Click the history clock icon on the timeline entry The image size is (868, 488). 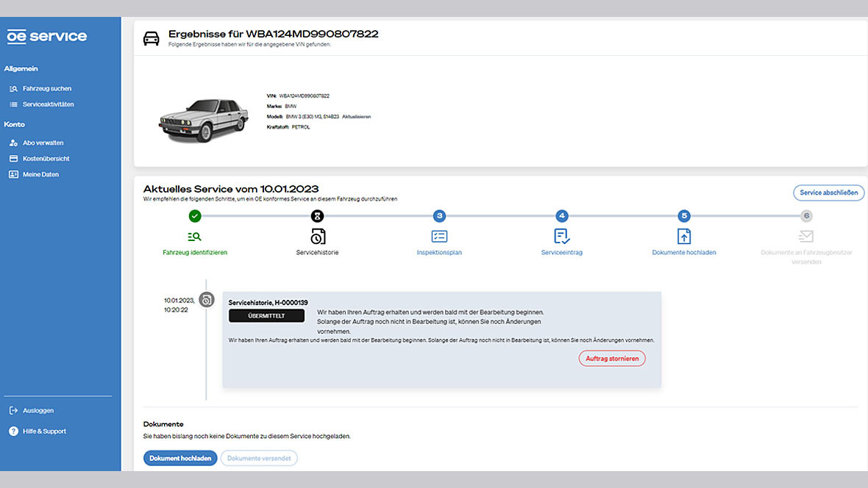click(x=208, y=298)
